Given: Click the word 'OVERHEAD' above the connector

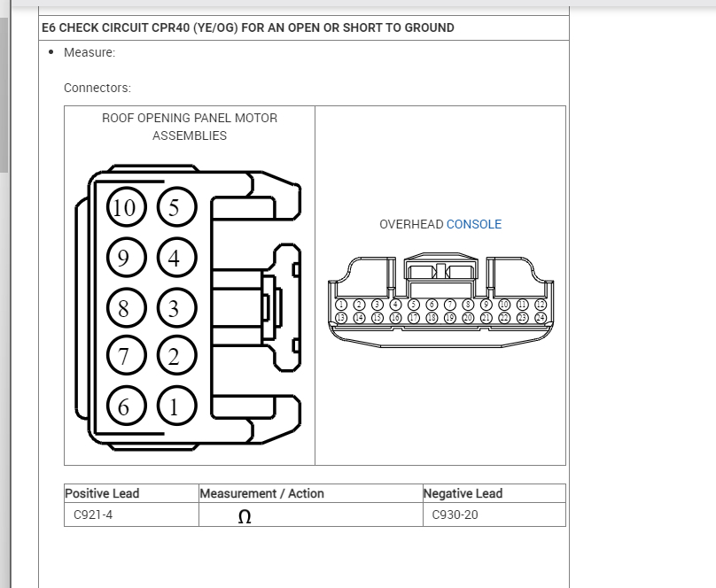Looking at the screenshot, I should click(x=411, y=224).
